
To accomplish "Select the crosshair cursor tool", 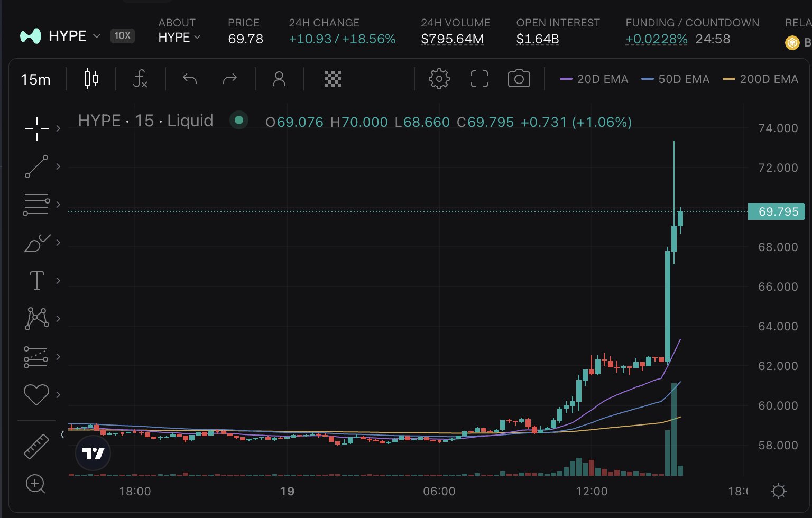I will click(36, 128).
